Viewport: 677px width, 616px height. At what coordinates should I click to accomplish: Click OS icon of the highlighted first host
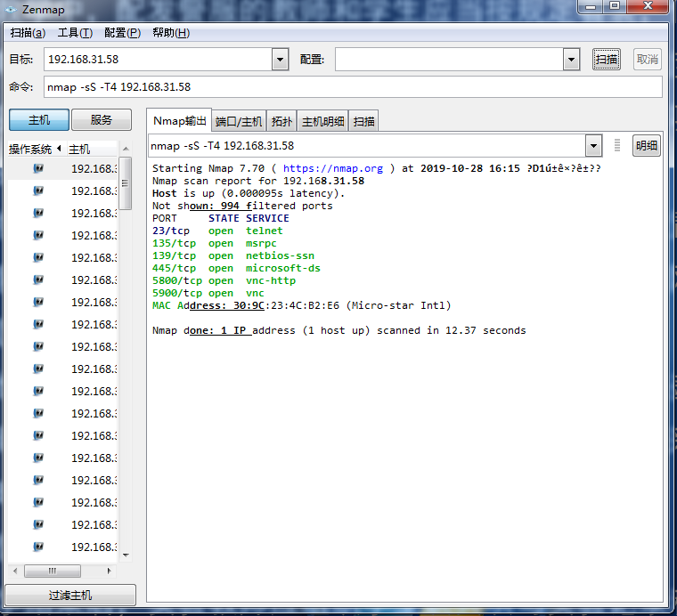38,168
